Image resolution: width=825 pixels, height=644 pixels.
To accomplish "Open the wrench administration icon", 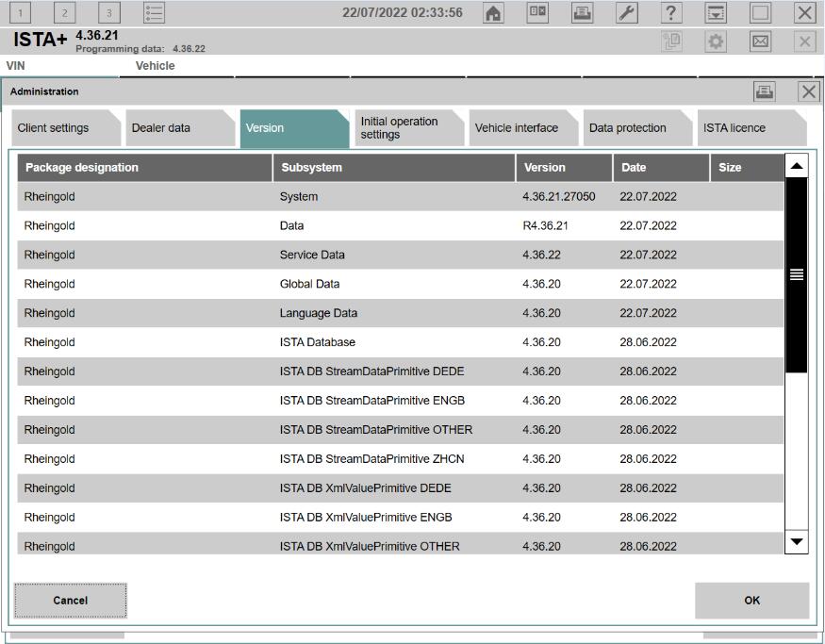I will [x=627, y=13].
